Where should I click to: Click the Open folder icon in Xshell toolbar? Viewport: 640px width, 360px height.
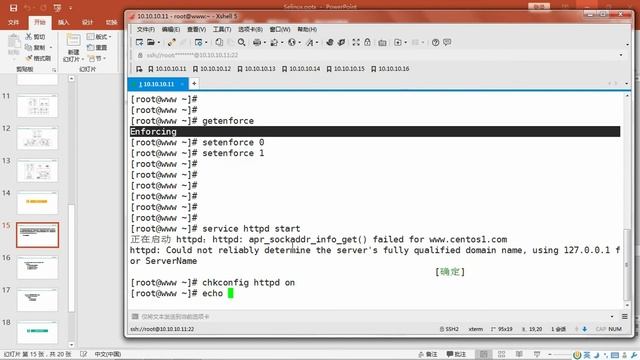tap(151, 42)
